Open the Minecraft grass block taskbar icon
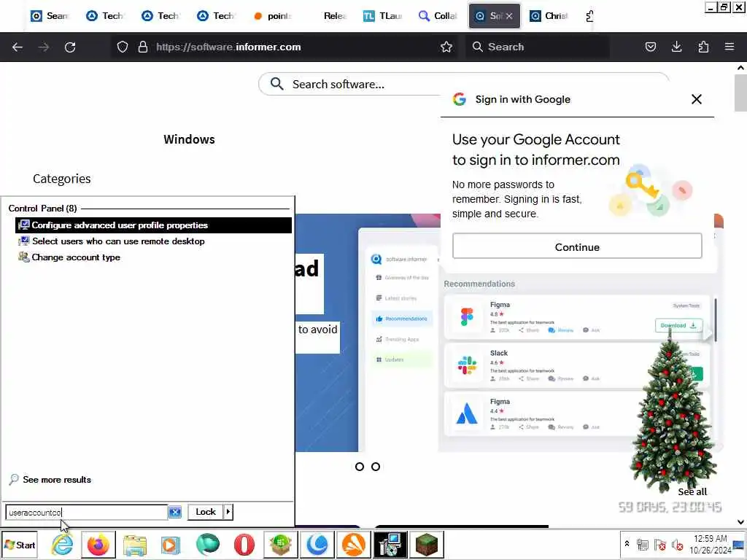747x560 pixels. pos(426,545)
